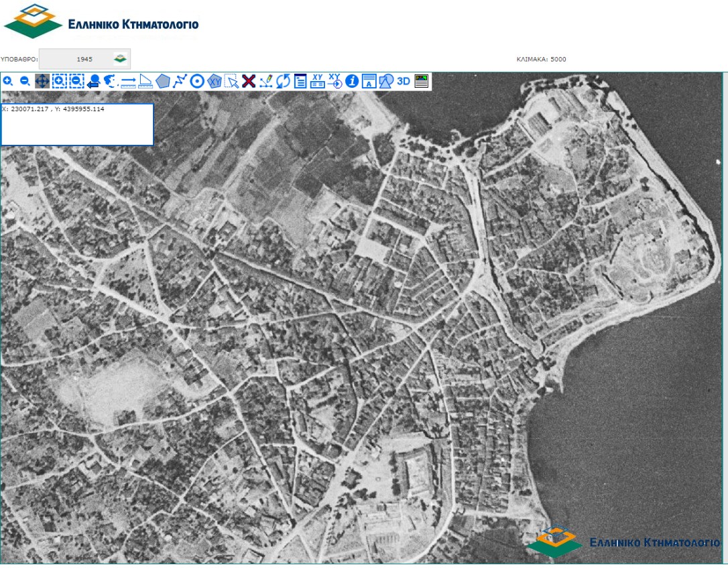Click the blue information icon

[x=352, y=81]
